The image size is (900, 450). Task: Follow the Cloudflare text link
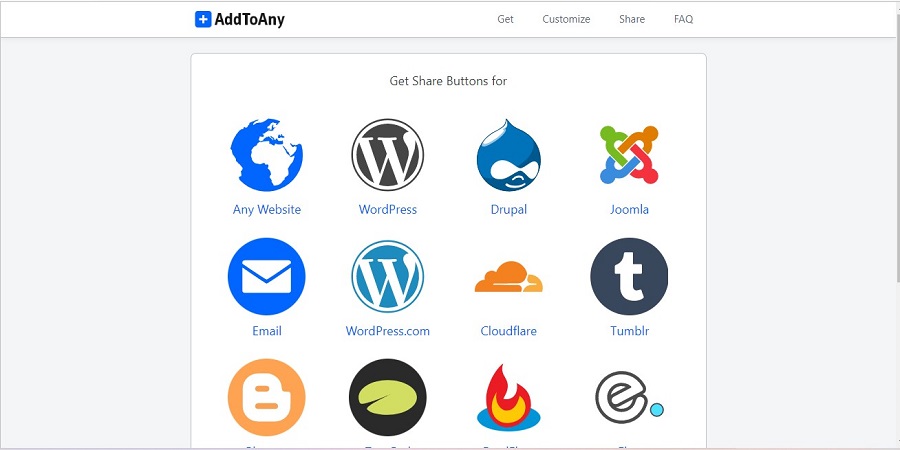pyautogui.click(x=509, y=331)
